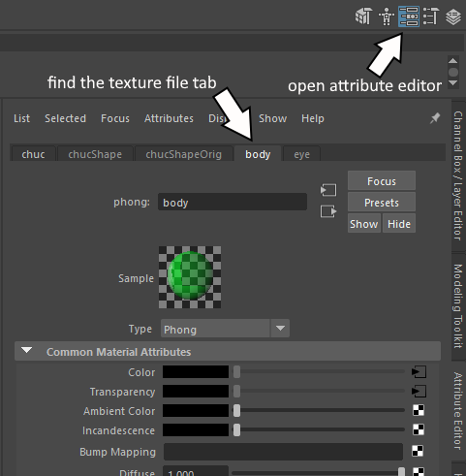The image size is (466, 476).
Task: Click the Bump Mapping checker map icon
Action: pos(418,451)
